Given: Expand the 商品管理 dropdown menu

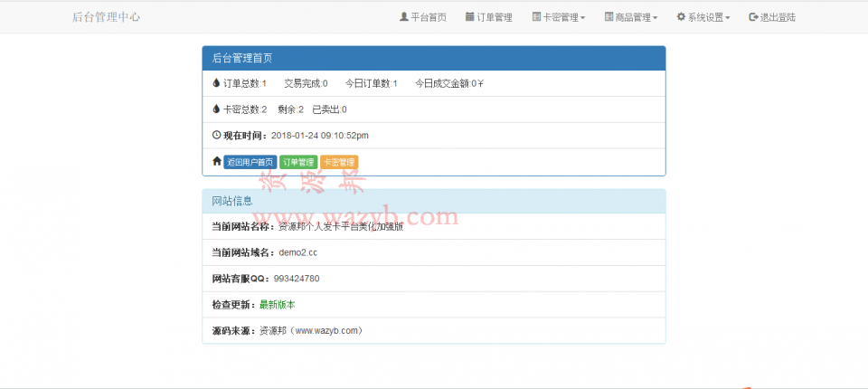Looking at the screenshot, I should (631, 17).
